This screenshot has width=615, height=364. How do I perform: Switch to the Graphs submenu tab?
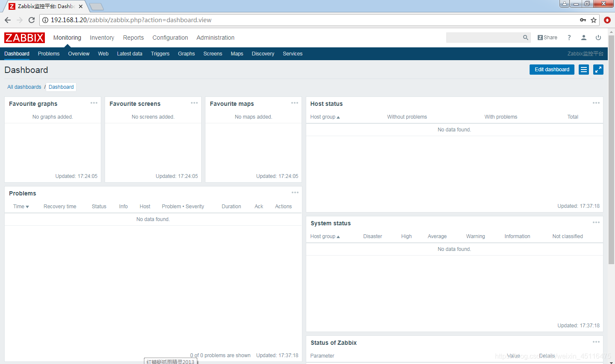[x=187, y=54]
